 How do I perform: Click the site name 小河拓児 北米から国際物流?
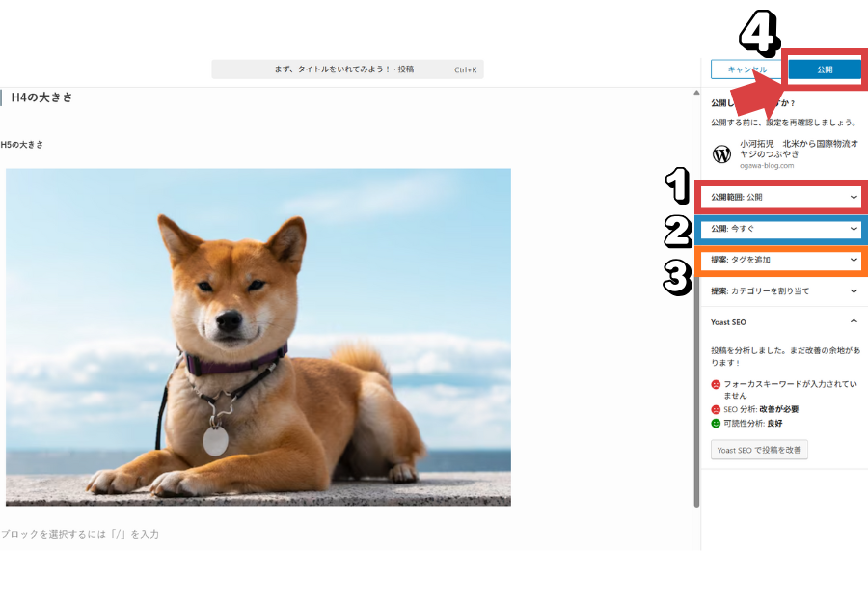pos(799,149)
